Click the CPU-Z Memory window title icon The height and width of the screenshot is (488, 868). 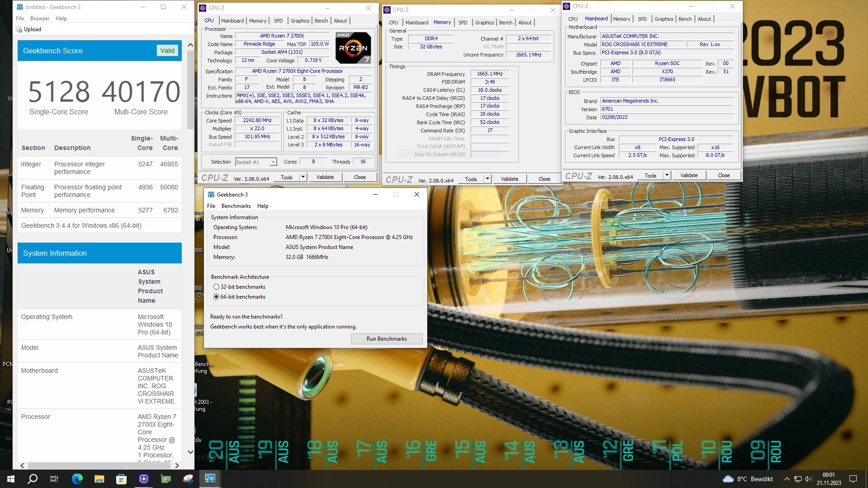(387, 9)
